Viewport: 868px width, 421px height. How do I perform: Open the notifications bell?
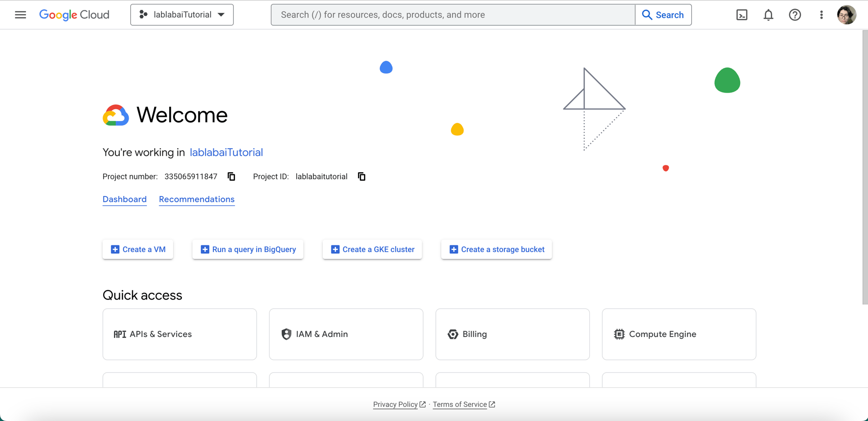769,15
